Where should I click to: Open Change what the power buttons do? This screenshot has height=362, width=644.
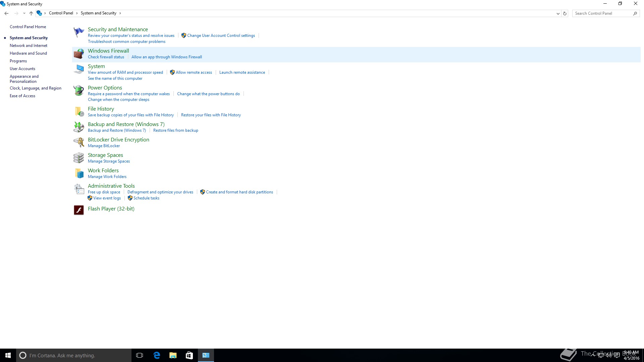[208, 94]
